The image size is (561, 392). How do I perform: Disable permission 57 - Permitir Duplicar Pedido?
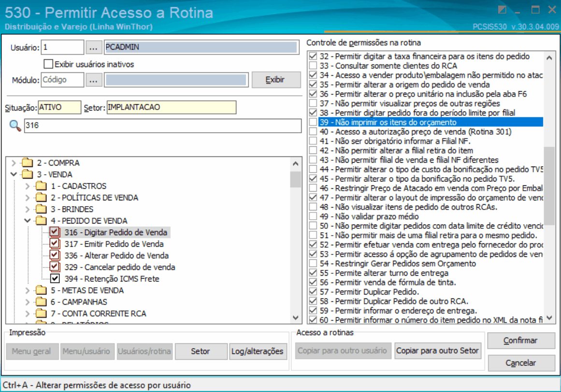click(313, 292)
